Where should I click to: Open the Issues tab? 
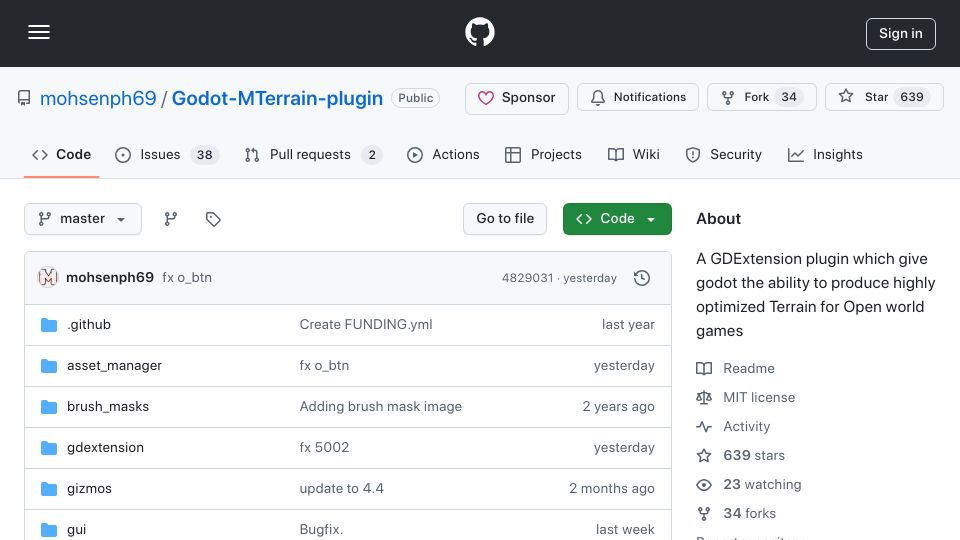pos(167,154)
